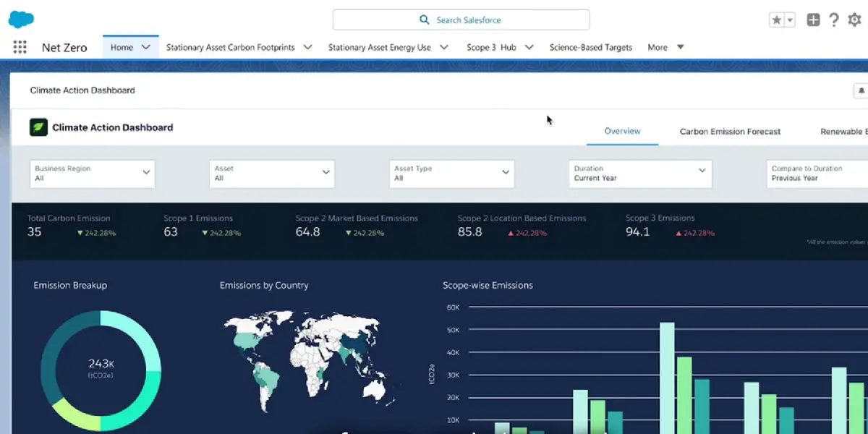Open the Stationary Asset Carbon Footprints tab
This screenshot has width=868, height=434.
230,47
